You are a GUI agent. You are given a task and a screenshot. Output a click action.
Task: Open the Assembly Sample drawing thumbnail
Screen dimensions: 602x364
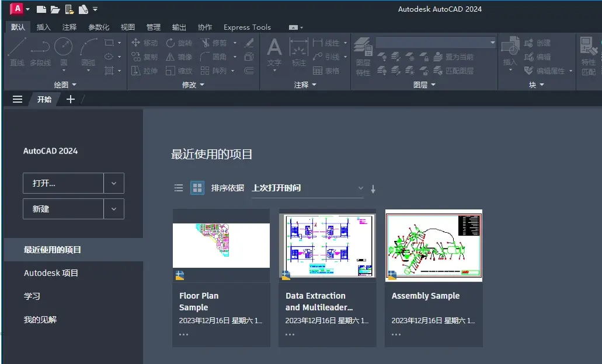433,246
